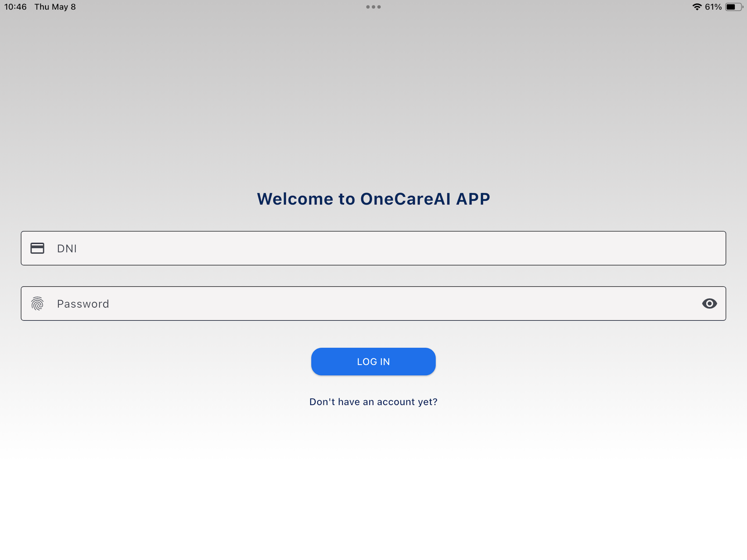The image size is (747, 560).
Task: Tap the LOG IN button
Action: coord(373,361)
